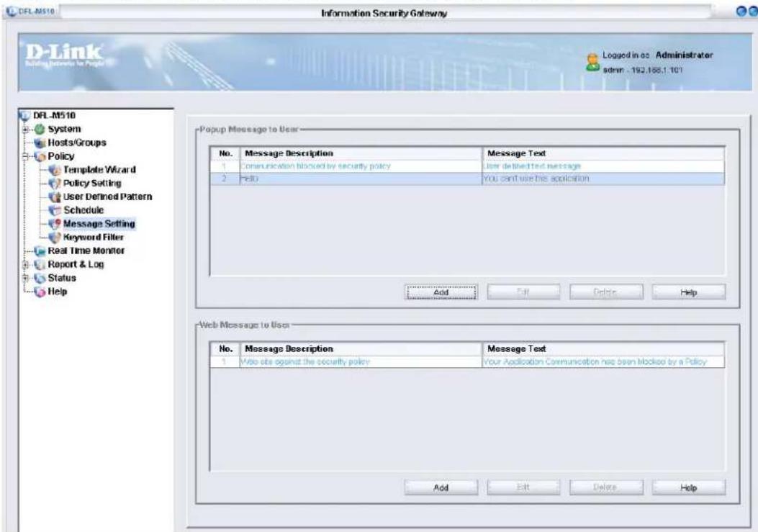
Task: Open Help from navigation tree
Action: 57,292
